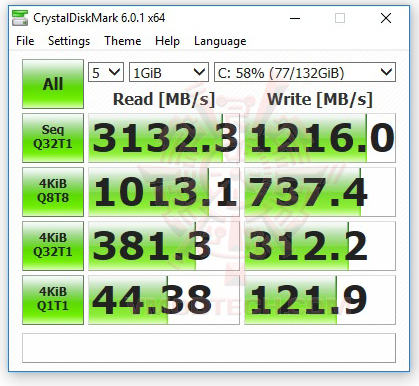The width and height of the screenshot is (419, 386).
Task: Expand the test size dropdown showing 1GiB
Action: [169, 72]
